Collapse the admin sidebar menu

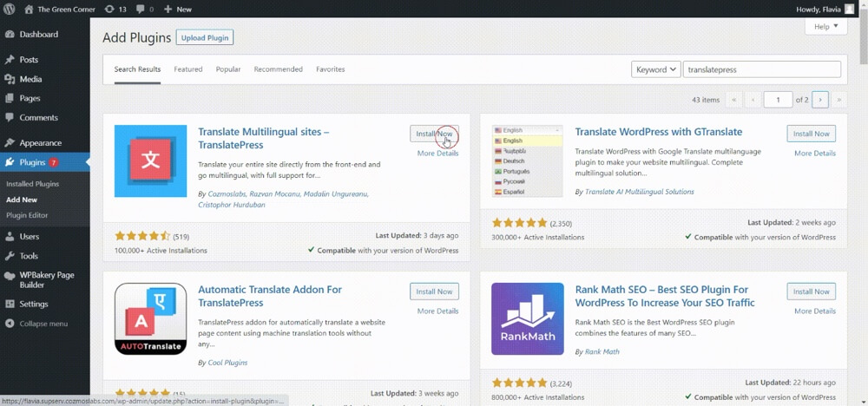[43, 324]
